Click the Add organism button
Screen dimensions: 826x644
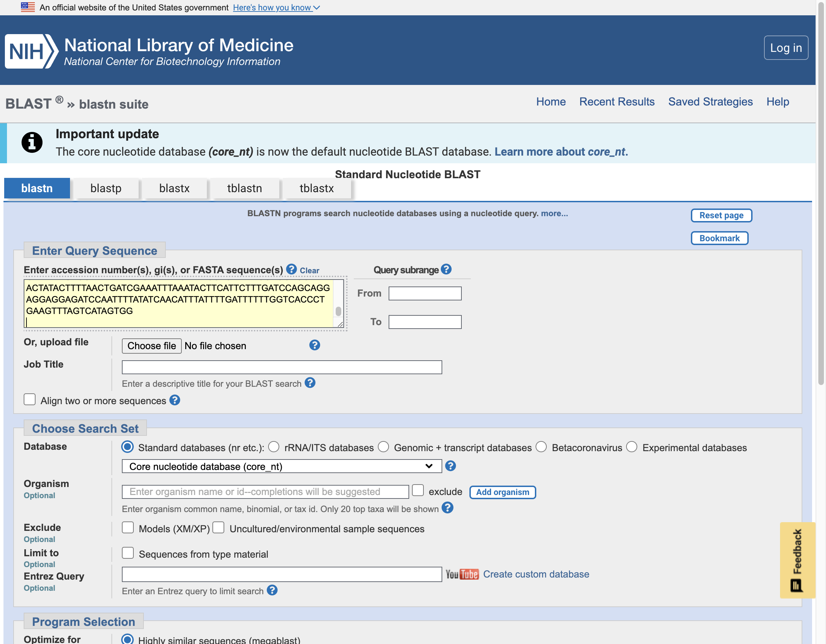502,492
